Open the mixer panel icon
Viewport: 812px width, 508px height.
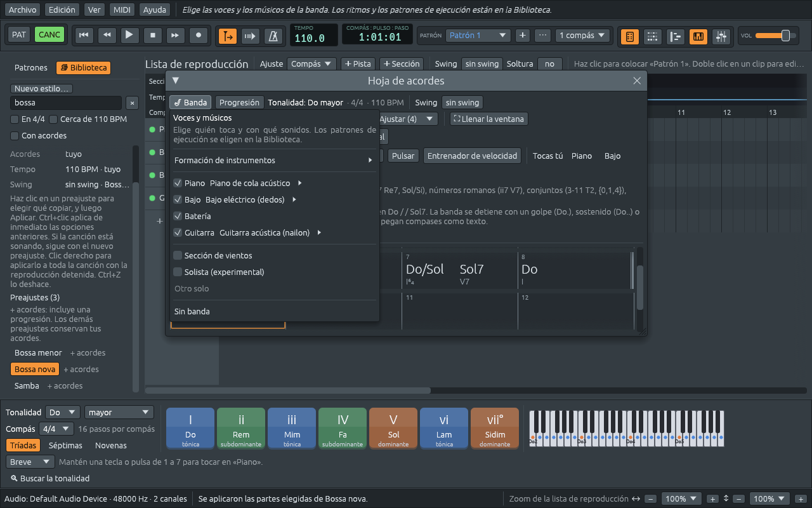tap(721, 37)
